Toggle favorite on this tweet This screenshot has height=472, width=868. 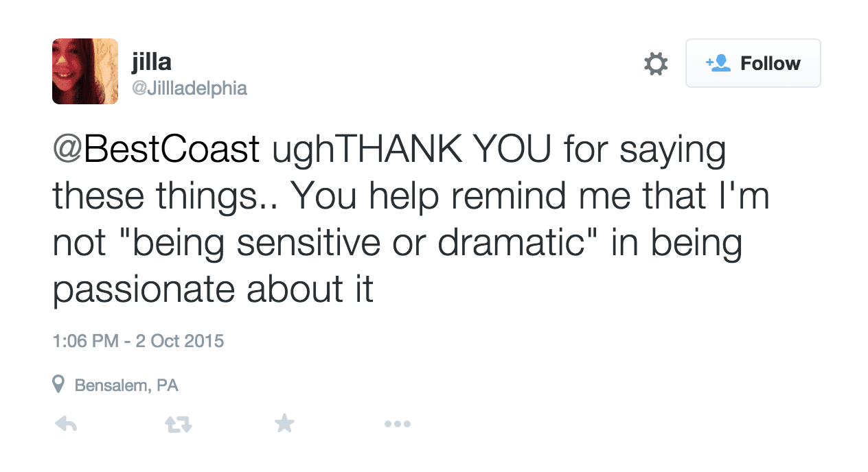pos(284,424)
